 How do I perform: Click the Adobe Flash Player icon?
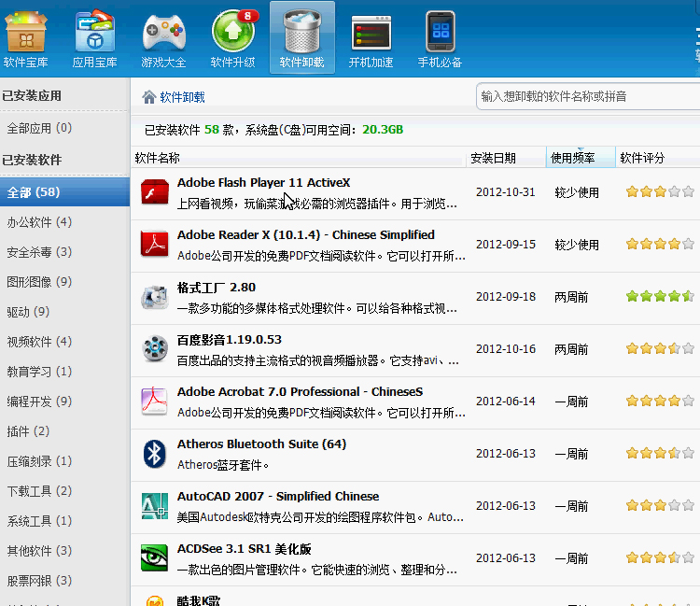[154, 192]
